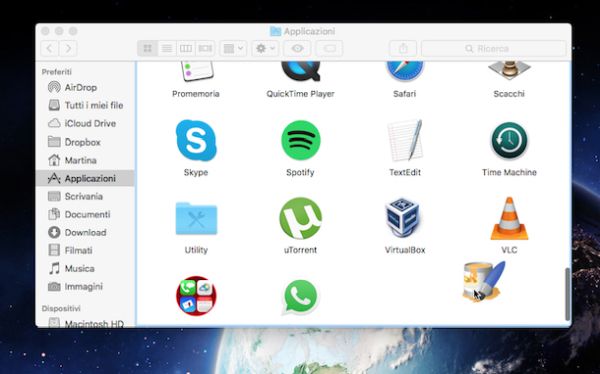Open the Skype application icon
The width and height of the screenshot is (600, 374).
pyautogui.click(x=196, y=140)
